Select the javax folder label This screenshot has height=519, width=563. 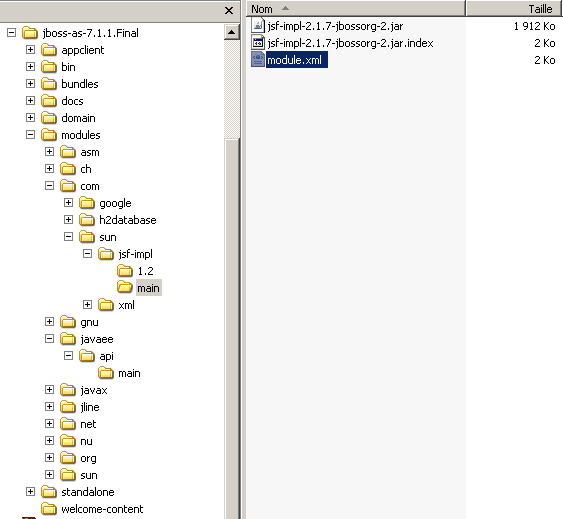94,390
